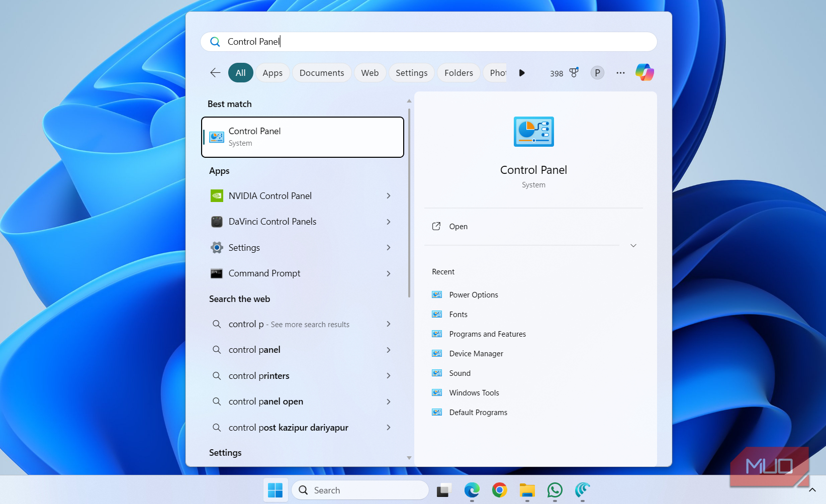Open WhatsApp from taskbar
Image resolution: width=826 pixels, height=504 pixels.
pos(555,490)
